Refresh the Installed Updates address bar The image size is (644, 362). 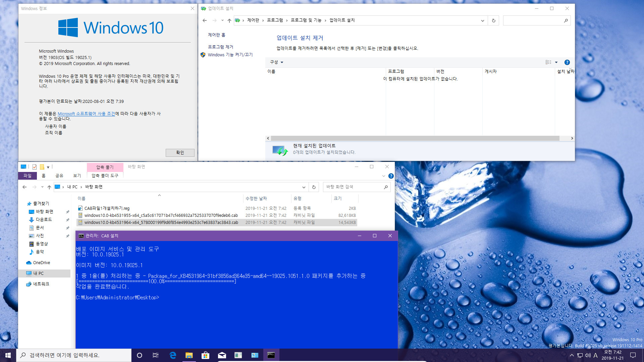[x=494, y=20]
